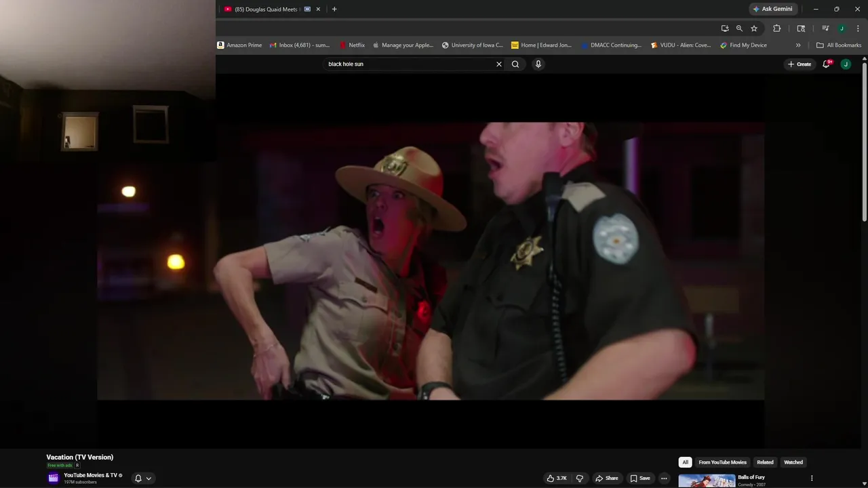The image size is (868, 488).
Task: Open the YouTube account avatar menu
Action: (846, 64)
